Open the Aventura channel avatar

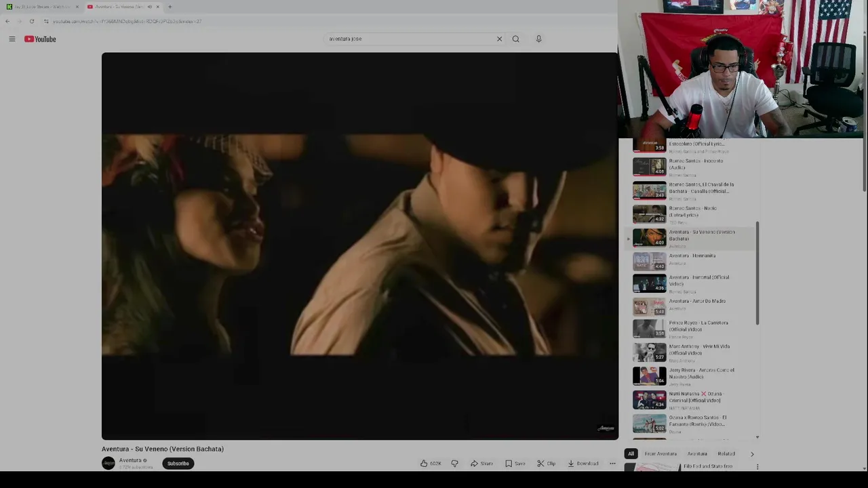pyautogui.click(x=108, y=463)
